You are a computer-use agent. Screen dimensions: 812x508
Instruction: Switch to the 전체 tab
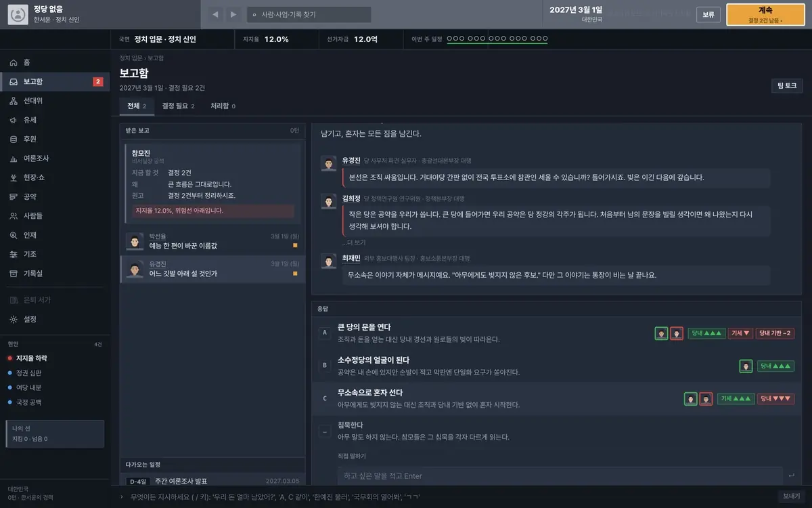pos(137,106)
